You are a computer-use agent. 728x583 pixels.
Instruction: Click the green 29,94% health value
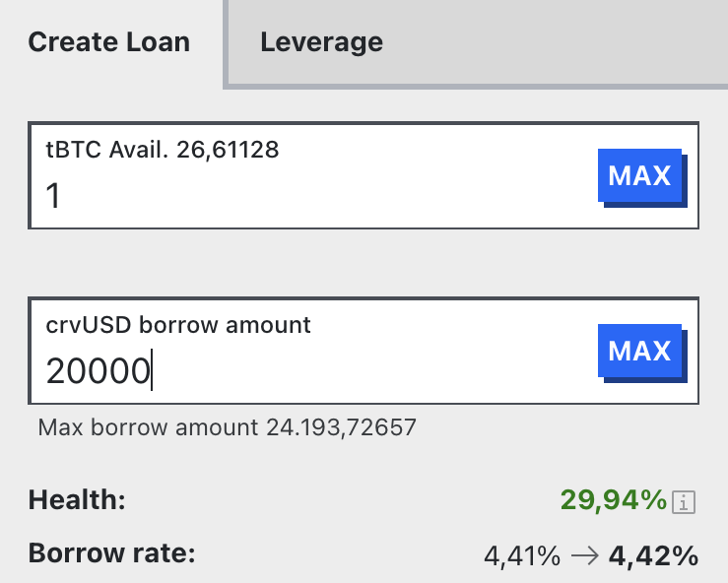(613, 500)
